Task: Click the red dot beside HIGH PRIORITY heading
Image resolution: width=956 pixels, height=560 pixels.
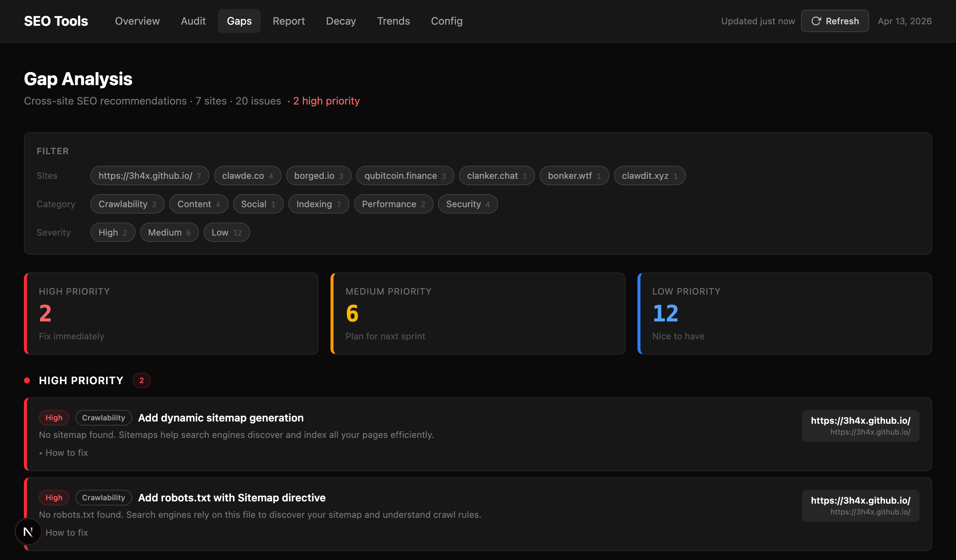Action: (27, 380)
